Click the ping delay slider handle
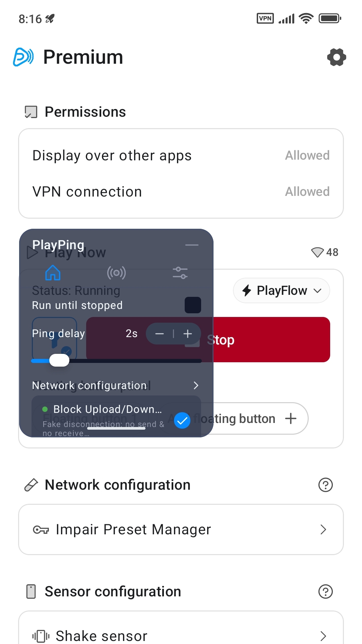Image resolution: width=362 pixels, height=644 pixels. click(x=59, y=361)
